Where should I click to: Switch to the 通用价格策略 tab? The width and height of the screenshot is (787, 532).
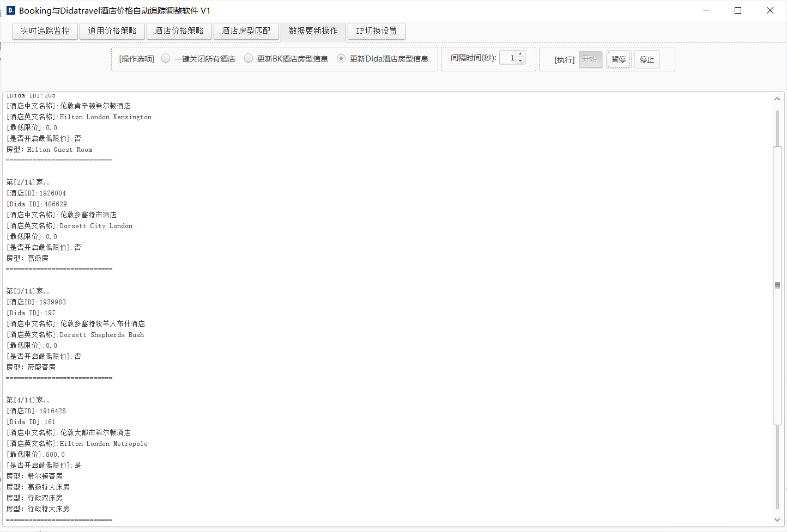coord(112,31)
